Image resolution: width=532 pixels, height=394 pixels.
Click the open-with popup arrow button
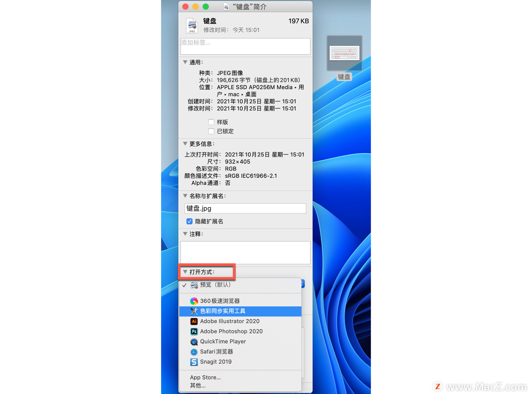303,284
